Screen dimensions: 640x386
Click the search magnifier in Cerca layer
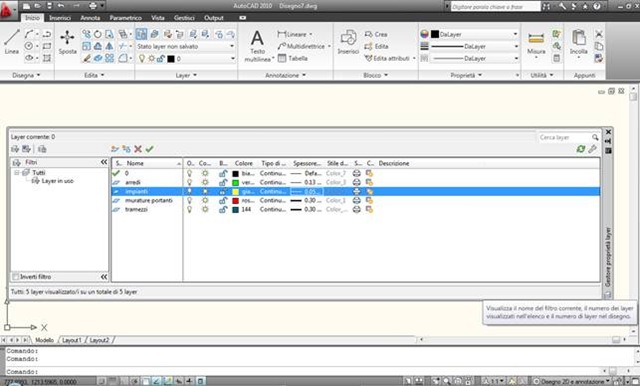coord(595,137)
